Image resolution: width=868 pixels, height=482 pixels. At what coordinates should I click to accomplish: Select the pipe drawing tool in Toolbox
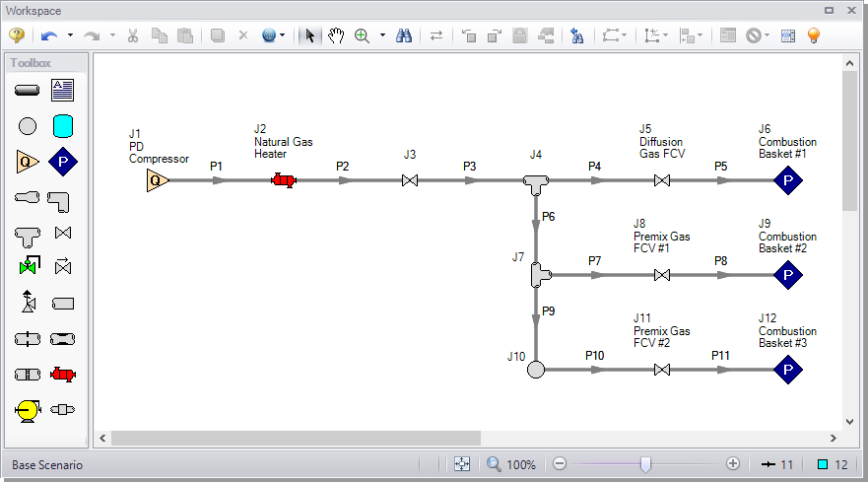coord(28,91)
